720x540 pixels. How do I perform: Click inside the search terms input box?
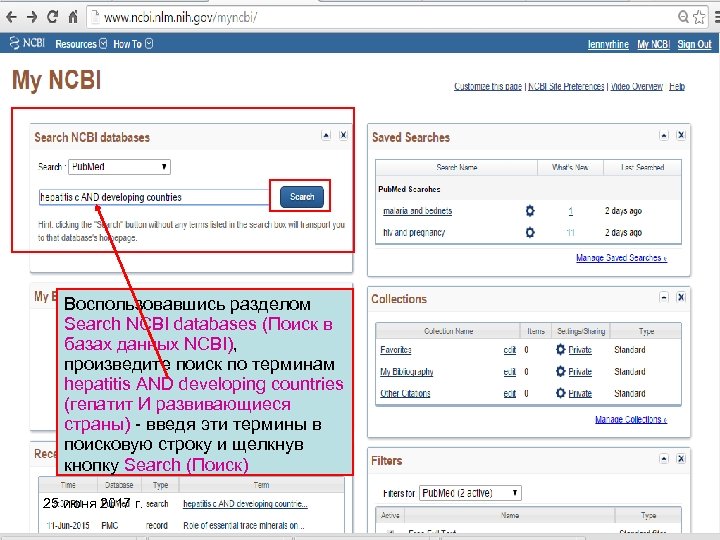(x=154, y=197)
